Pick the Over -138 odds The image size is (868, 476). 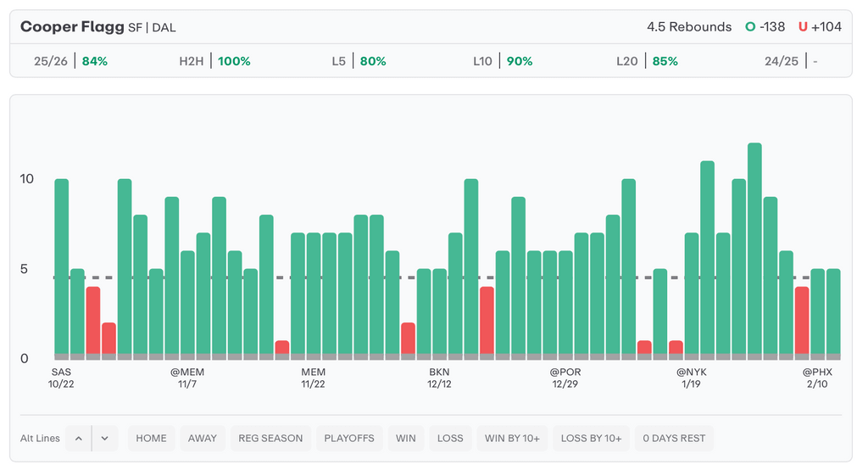point(765,27)
